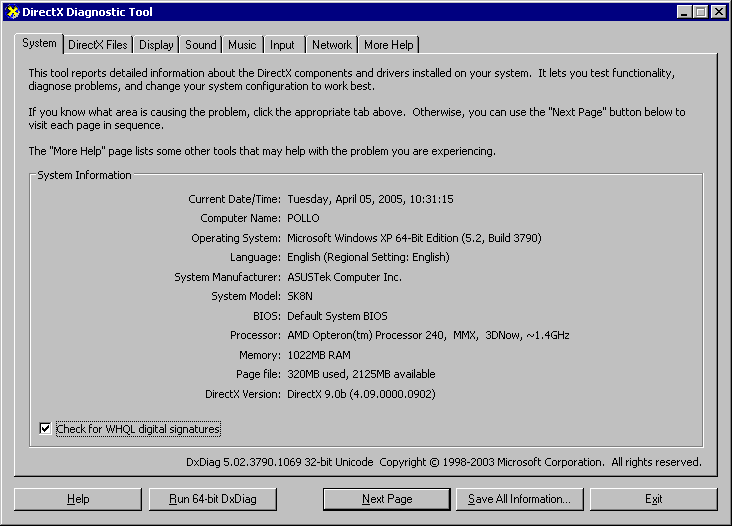Select the Input tab
This screenshot has width=732, height=526.
click(x=282, y=45)
